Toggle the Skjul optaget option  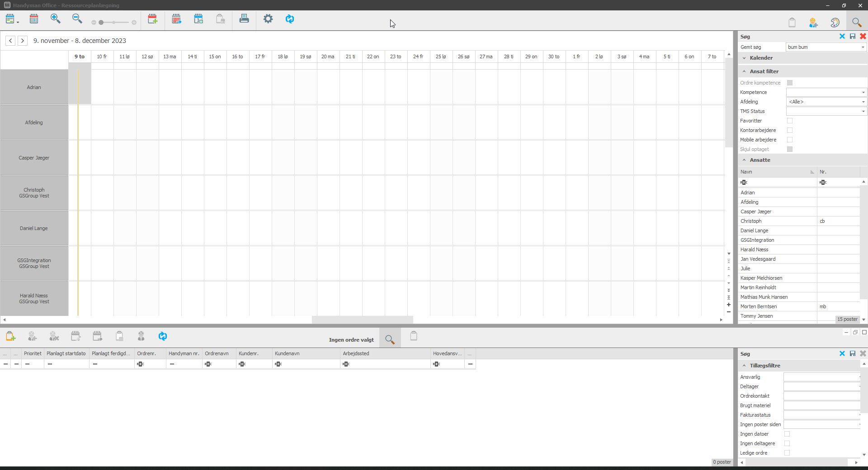(x=790, y=149)
